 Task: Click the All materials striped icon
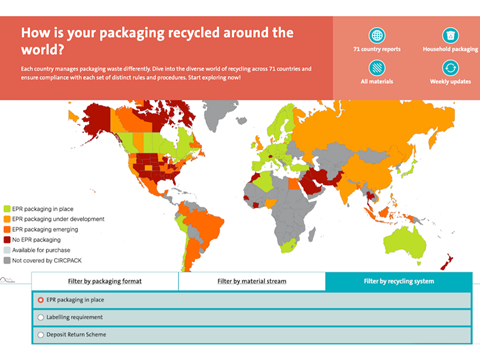(377, 68)
